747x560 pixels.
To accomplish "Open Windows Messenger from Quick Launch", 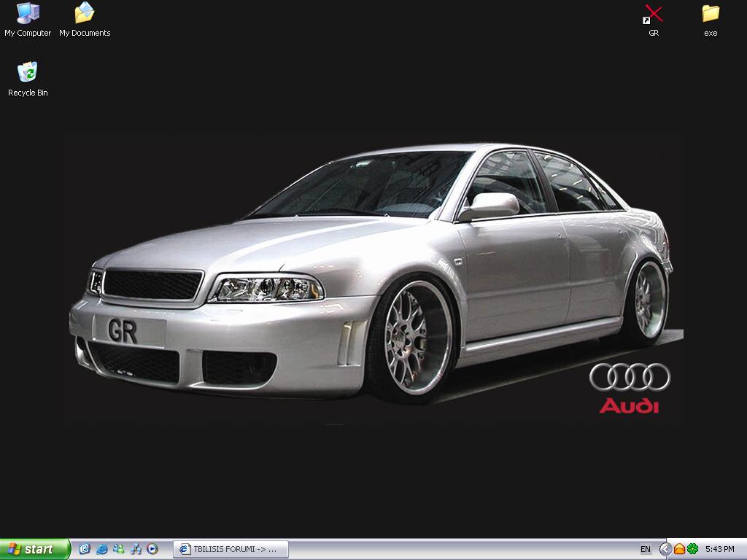I will click(x=118, y=549).
